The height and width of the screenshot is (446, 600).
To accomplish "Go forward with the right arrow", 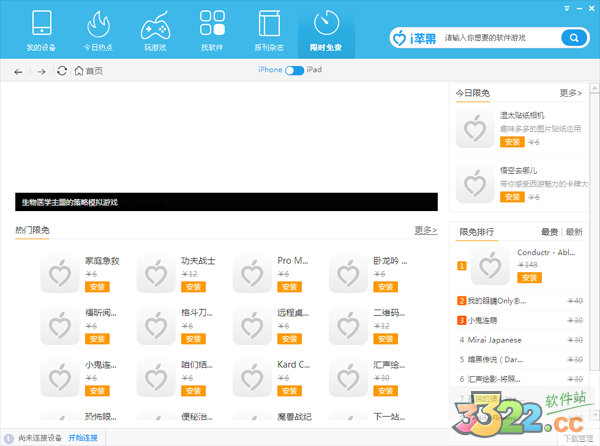I will (x=42, y=72).
